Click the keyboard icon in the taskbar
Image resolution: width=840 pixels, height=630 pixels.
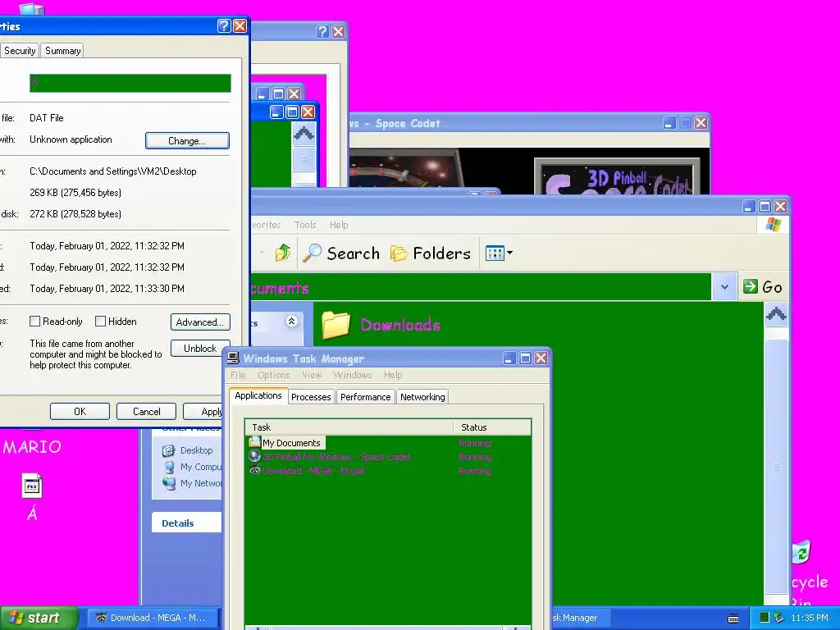(x=733, y=619)
